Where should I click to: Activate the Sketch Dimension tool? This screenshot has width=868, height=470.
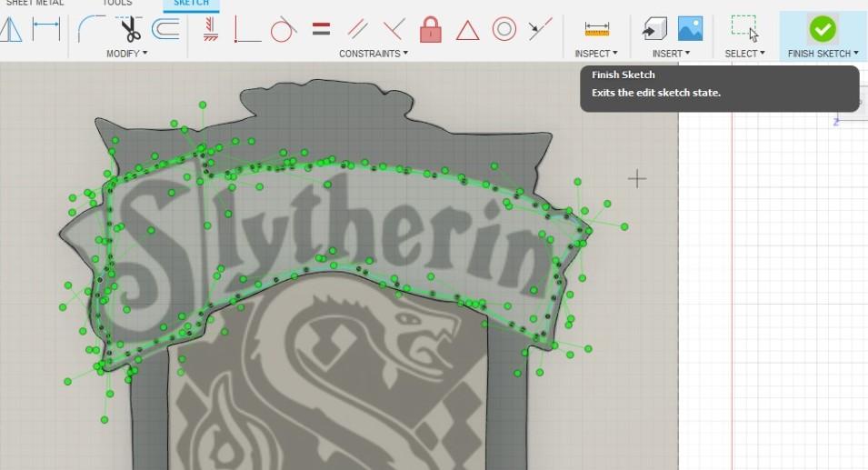pyautogui.click(x=46, y=29)
